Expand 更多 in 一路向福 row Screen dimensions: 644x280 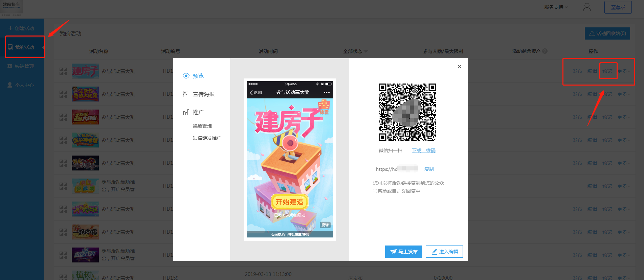pos(623,232)
